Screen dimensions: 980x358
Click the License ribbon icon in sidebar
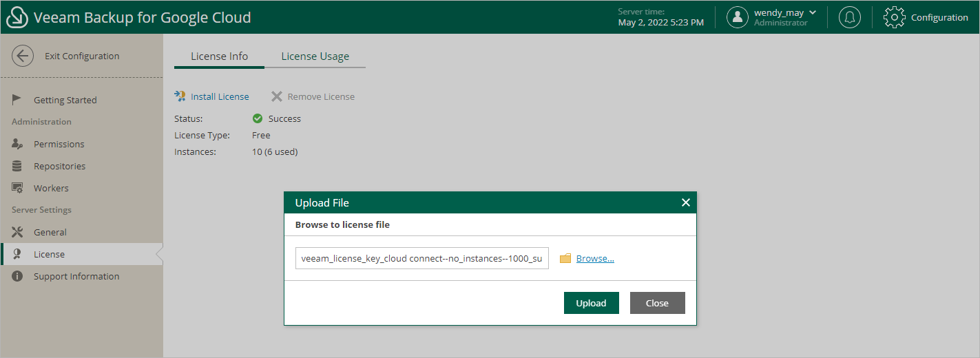click(x=17, y=254)
